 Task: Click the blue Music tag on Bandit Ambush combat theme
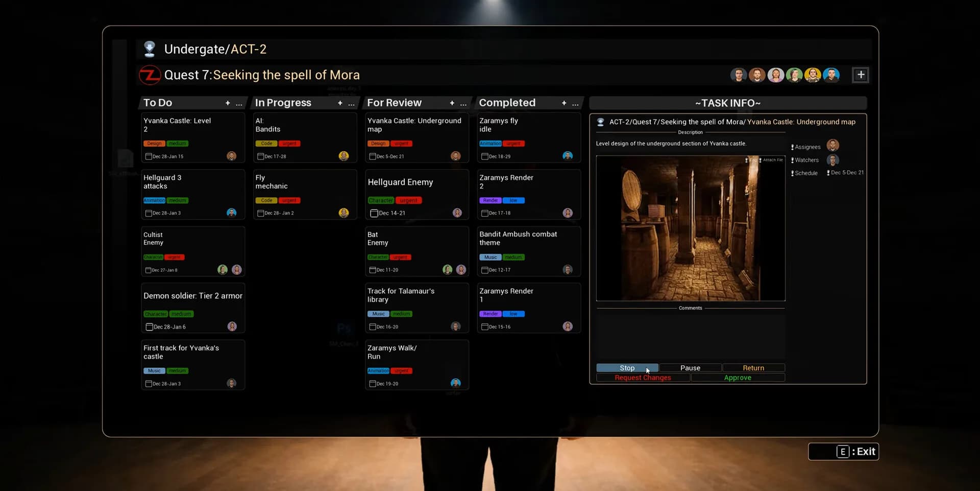click(491, 257)
